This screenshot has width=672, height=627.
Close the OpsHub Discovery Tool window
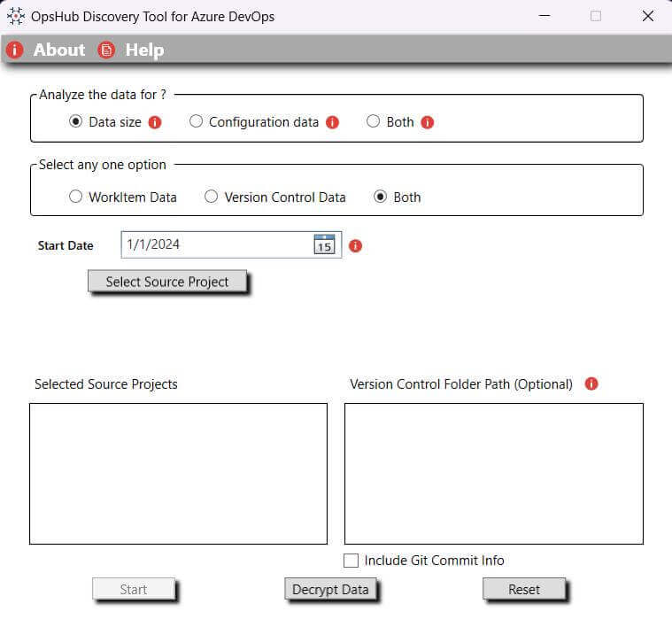click(x=648, y=16)
